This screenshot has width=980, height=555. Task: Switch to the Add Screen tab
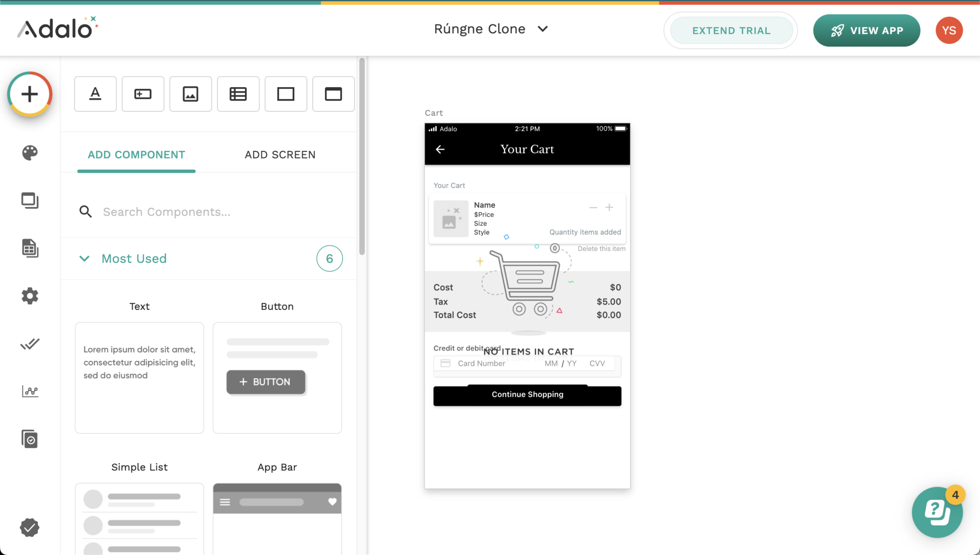(280, 155)
